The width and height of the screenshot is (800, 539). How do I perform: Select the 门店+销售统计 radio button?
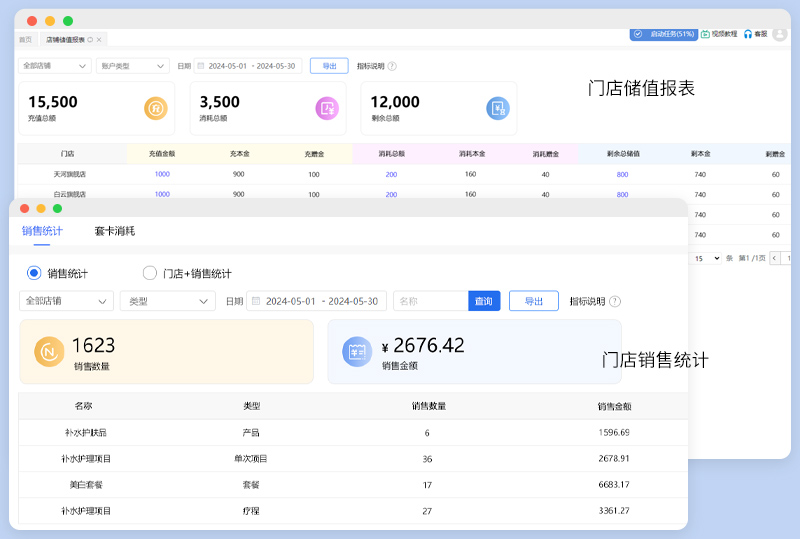pyautogui.click(x=150, y=273)
